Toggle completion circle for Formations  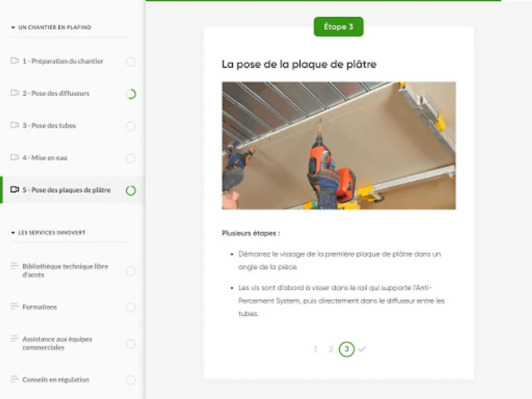131,307
